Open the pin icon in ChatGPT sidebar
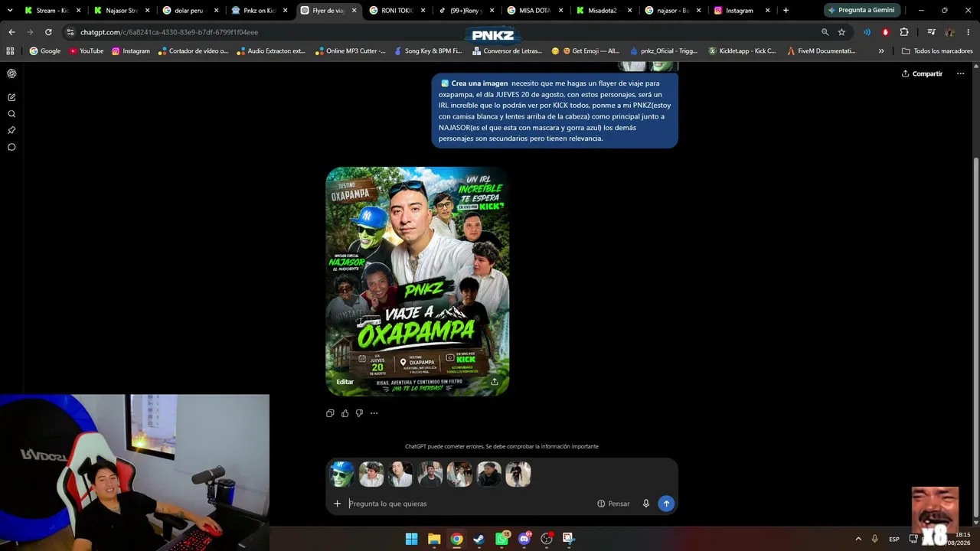 pos(11,130)
